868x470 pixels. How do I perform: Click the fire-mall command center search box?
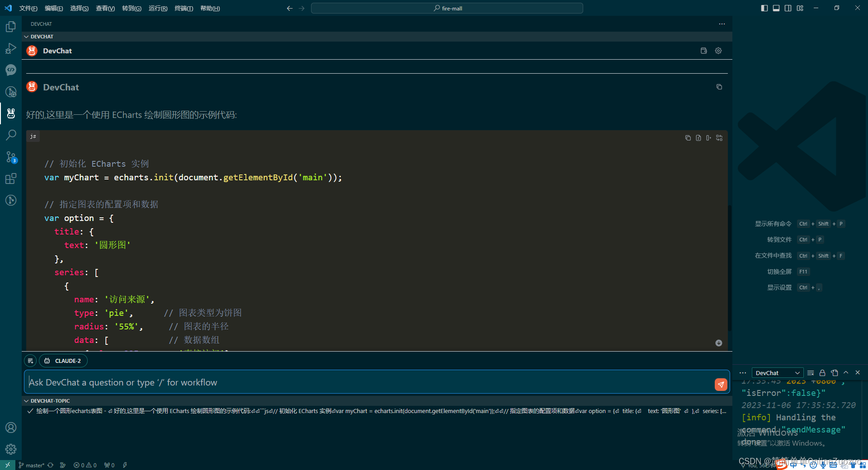tap(447, 8)
